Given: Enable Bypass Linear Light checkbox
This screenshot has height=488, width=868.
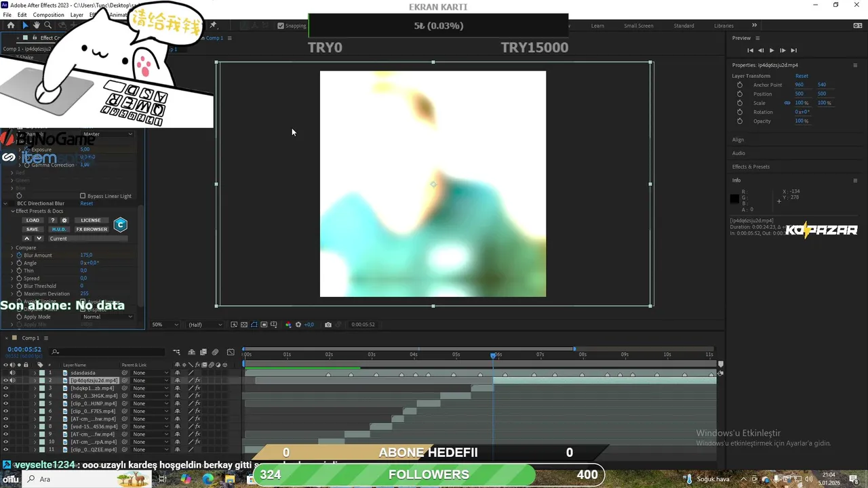Looking at the screenshot, I should tap(83, 196).
